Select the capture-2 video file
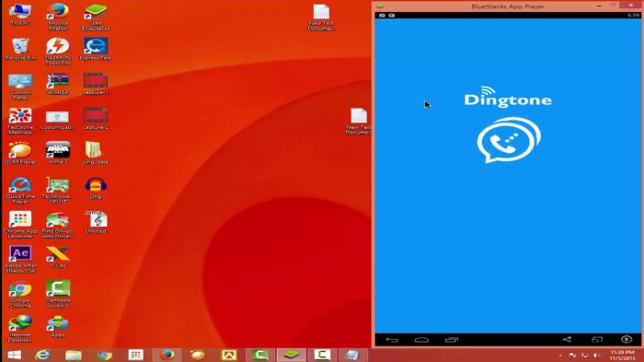The width and height of the screenshot is (644, 362). coord(96,119)
